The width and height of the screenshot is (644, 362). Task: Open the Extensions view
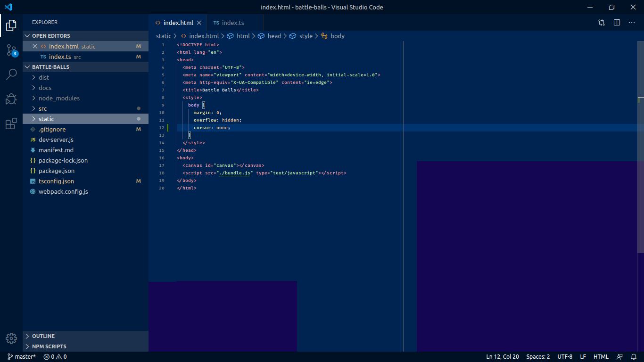point(11,123)
